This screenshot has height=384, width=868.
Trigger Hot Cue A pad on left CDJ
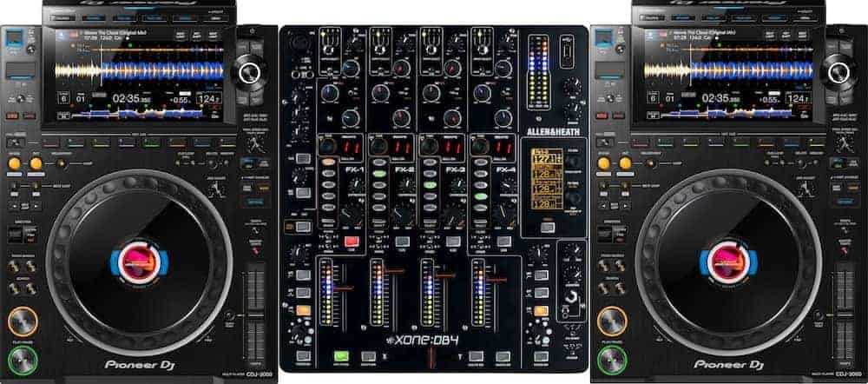pyautogui.click(x=50, y=142)
